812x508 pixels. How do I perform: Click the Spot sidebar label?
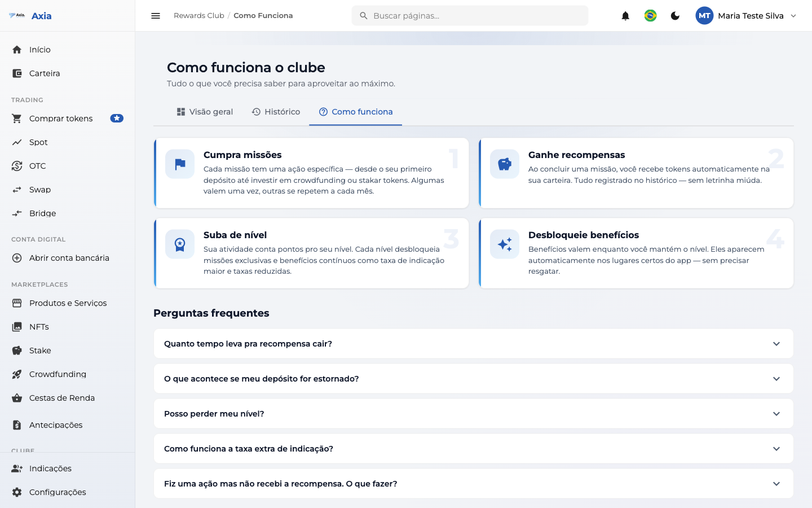tap(38, 142)
